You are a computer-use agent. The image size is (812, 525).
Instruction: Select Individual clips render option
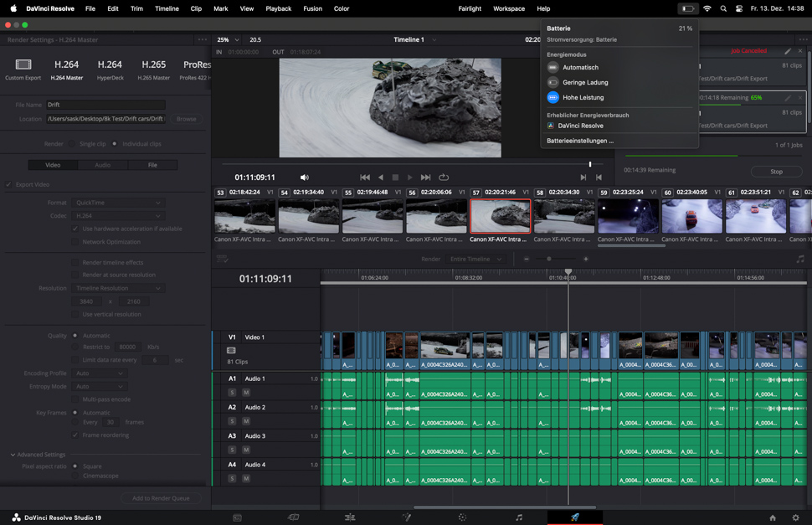pos(115,144)
